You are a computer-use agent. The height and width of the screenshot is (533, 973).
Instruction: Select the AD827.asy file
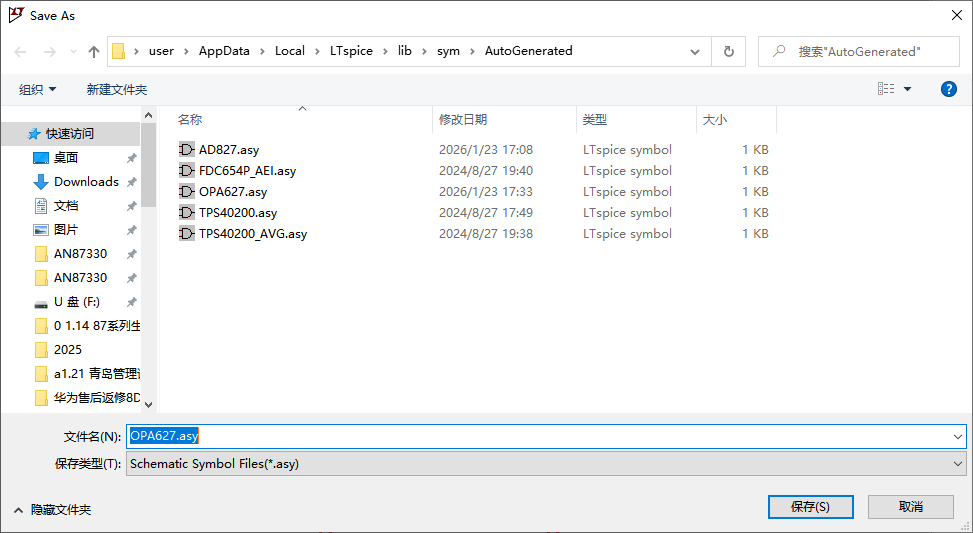pyautogui.click(x=229, y=150)
